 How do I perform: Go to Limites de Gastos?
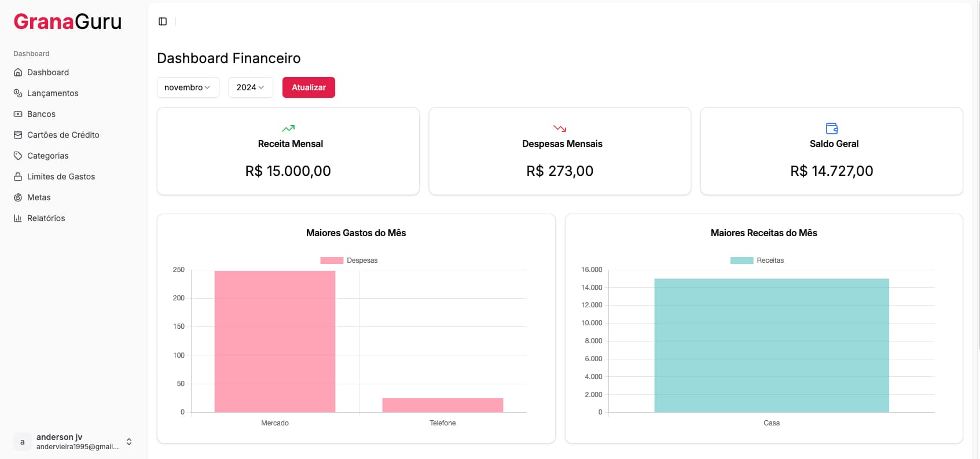click(74, 177)
